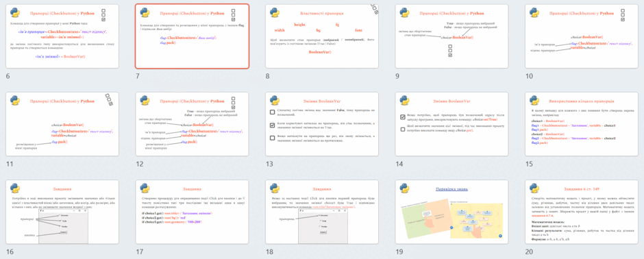644x259 pixels.
Task: Click the slide number label '11'
Action: (x=10, y=164)
